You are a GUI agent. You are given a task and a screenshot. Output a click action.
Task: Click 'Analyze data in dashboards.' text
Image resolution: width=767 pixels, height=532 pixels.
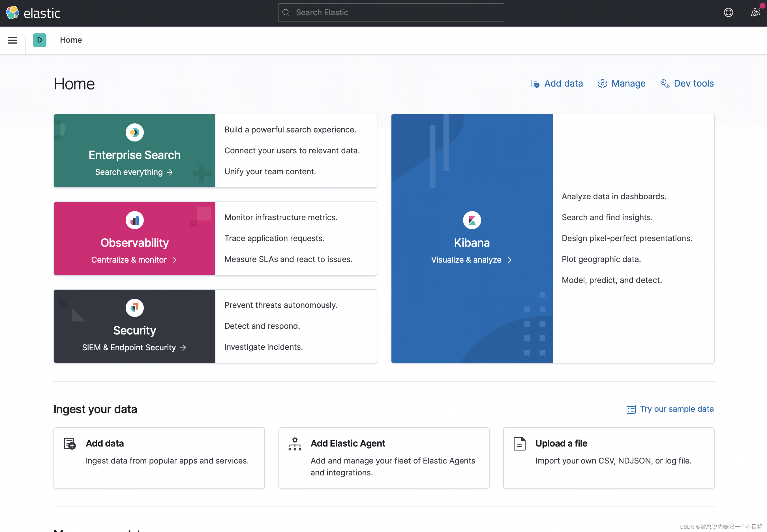point(614,196)
